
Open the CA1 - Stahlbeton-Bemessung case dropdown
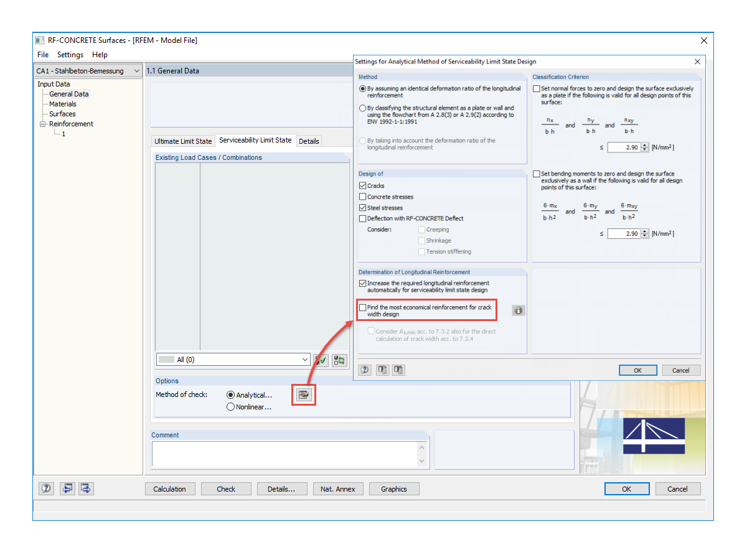coord(138,71)
